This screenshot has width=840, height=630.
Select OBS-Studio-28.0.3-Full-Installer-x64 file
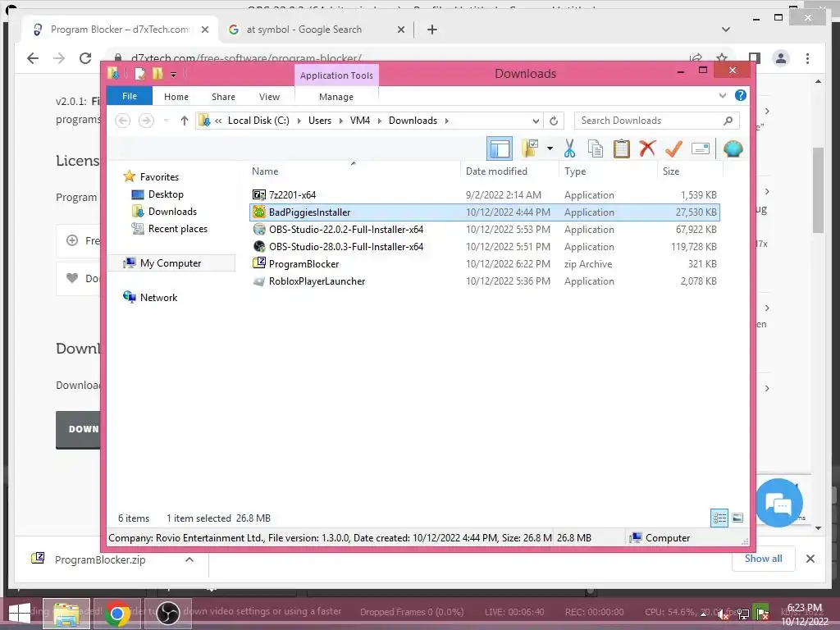tap(484, 246)
